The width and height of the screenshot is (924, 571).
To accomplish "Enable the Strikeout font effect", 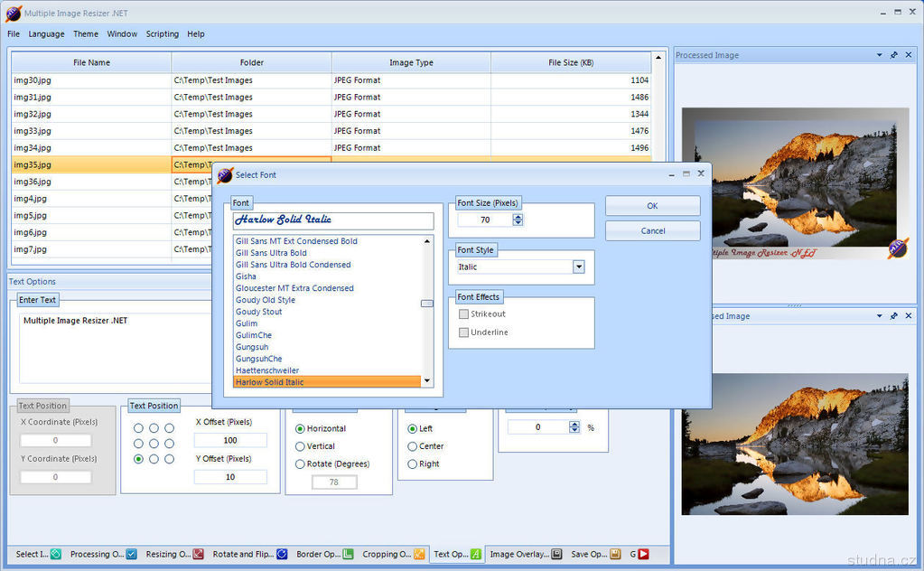I will point(464,314).
